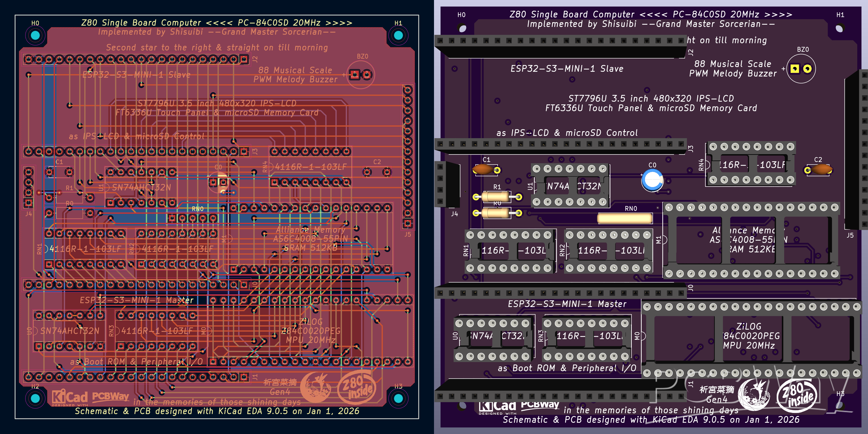Image resolution: width=868 pixels, height=434 pixels.
Task: Click the fairy moon logo on 2D layout
Action: pyautogui.click(x=316, y=387)
